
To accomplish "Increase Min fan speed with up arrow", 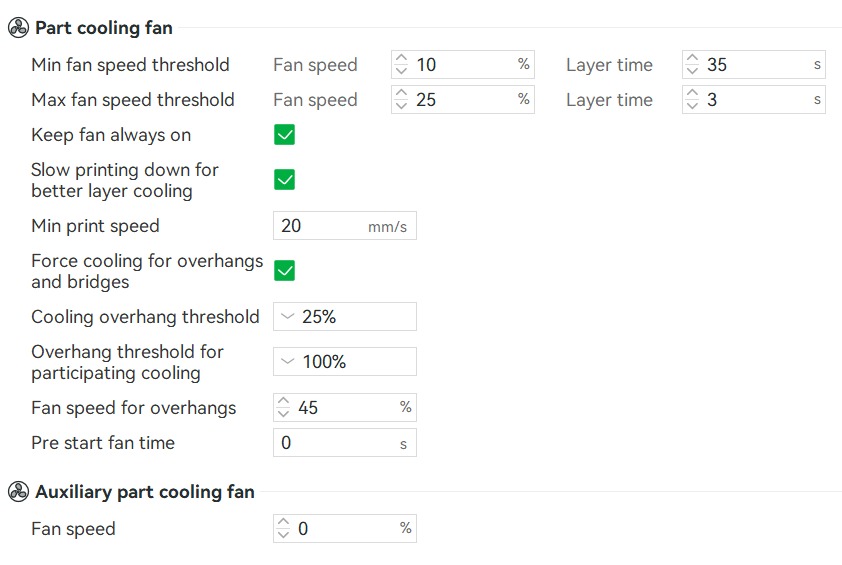I will [401, 58].
